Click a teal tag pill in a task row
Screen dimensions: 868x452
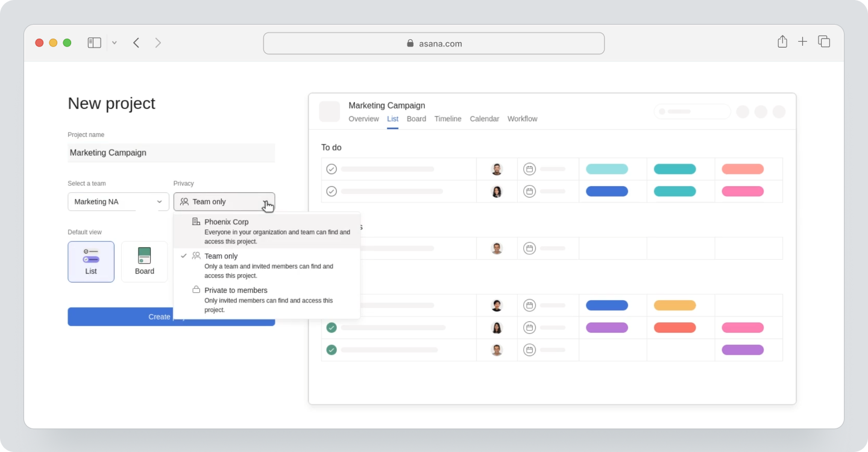(674, 169)
